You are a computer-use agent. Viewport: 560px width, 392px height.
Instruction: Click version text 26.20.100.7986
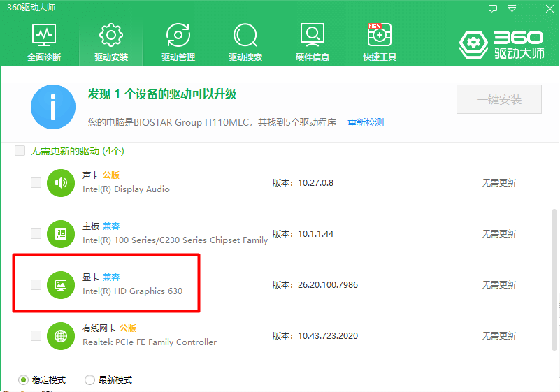328,285
